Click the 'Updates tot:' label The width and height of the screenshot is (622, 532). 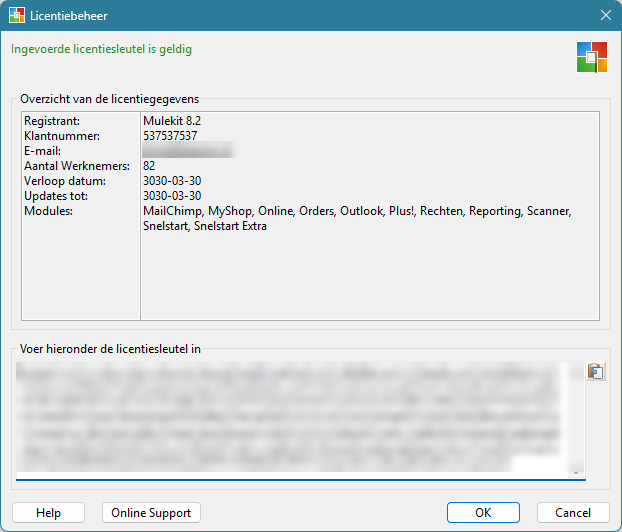point(56,196)
